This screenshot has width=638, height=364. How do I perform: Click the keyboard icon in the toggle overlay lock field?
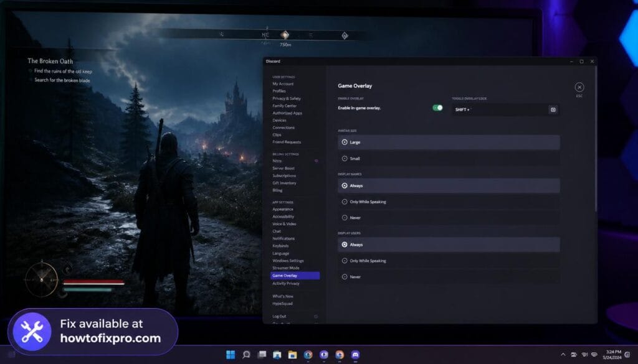[553, 110]
